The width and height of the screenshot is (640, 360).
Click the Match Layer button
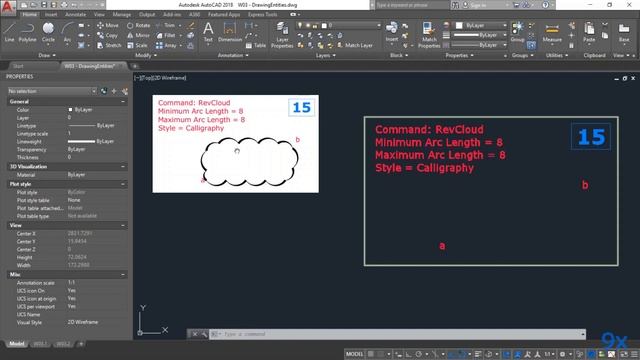(x=355, y=45)
